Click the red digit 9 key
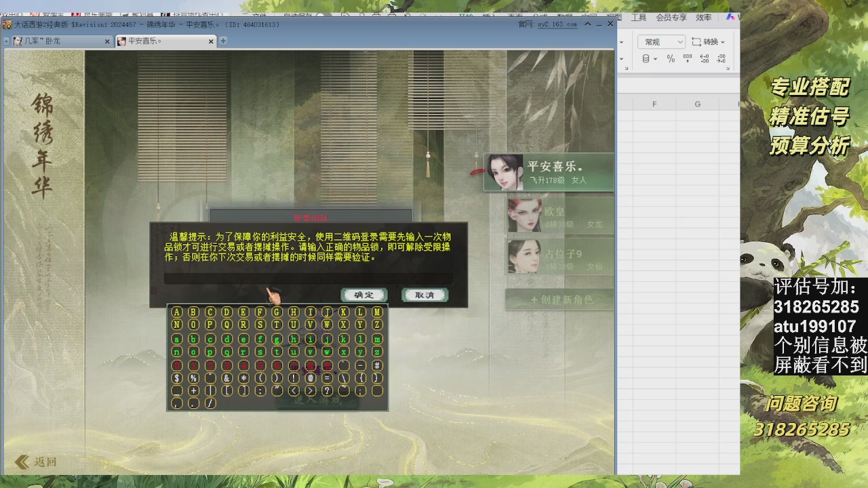 pyautogui.click(x=327, y=365)
